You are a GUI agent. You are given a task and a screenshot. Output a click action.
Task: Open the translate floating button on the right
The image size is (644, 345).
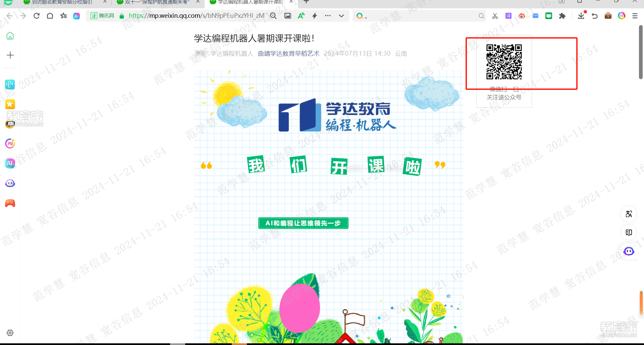pos(629,214)
